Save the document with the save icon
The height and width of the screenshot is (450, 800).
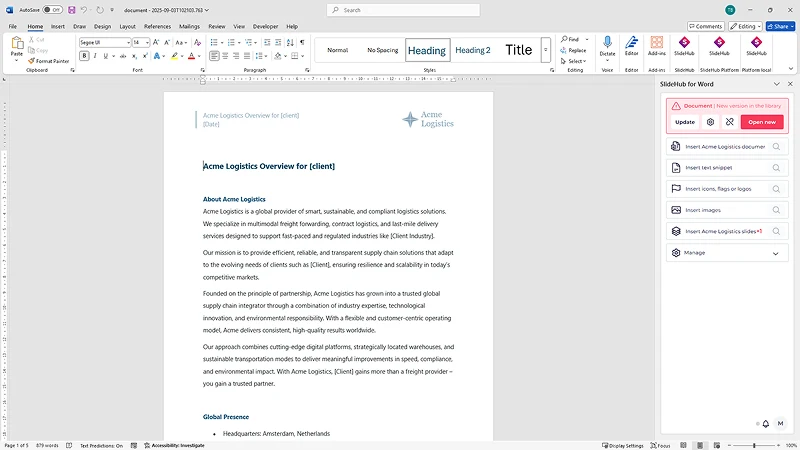tap(71, 10)
